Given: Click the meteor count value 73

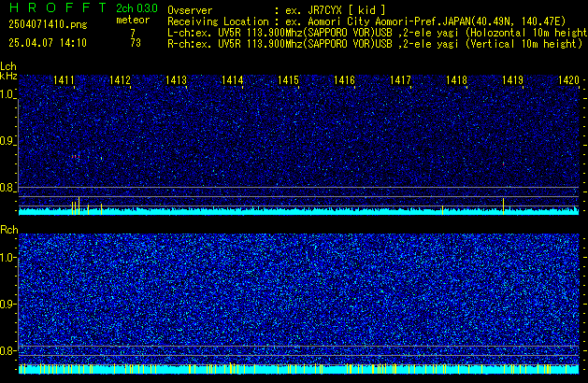Looking at the screenshot, I should [136, 43].
